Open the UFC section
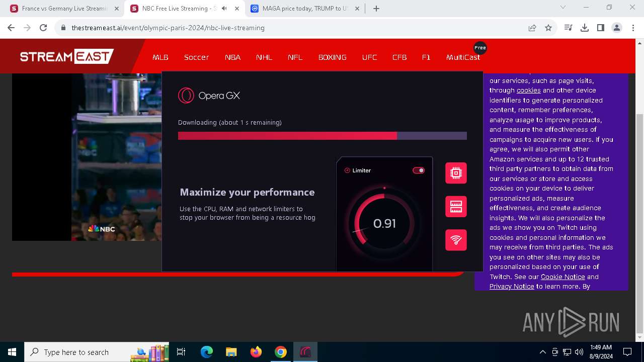The image size is (644, 362). coord(369,57)
